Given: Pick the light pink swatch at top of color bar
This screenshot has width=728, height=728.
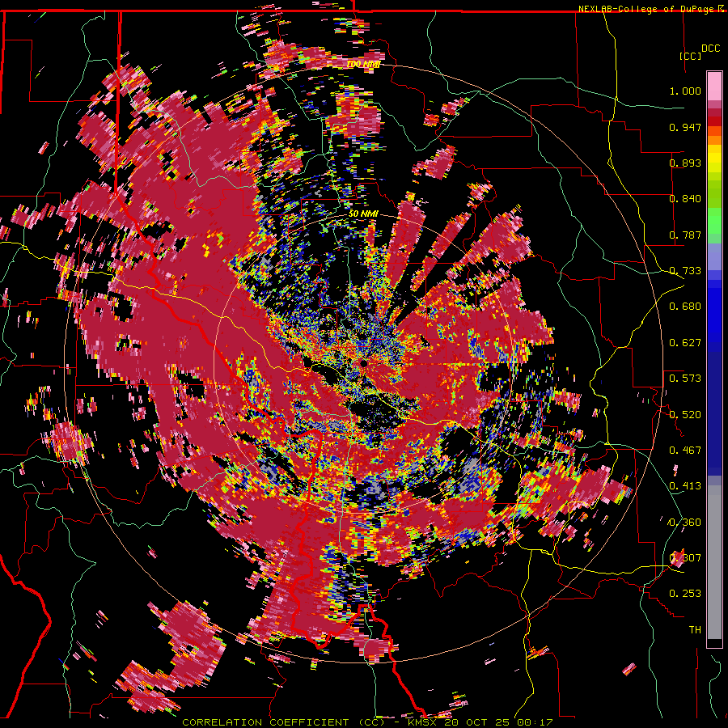Looking at the screenshot, I should (x=714, y=86).
